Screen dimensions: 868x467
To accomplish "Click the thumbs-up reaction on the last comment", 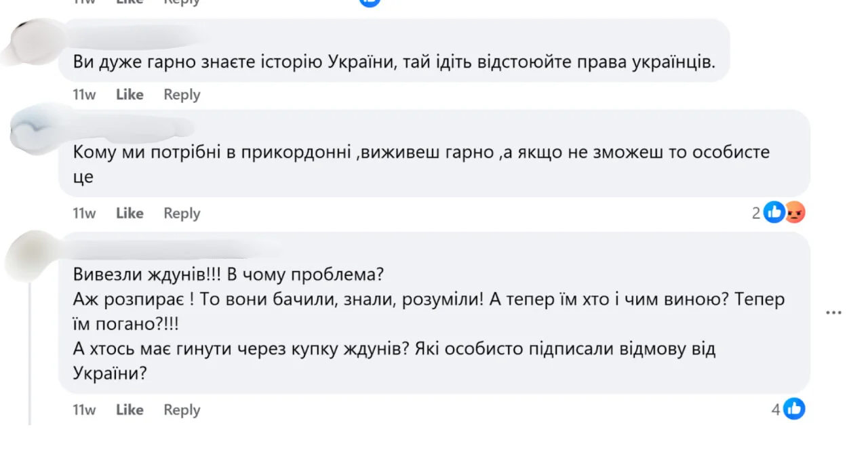I will pos(794,409).
